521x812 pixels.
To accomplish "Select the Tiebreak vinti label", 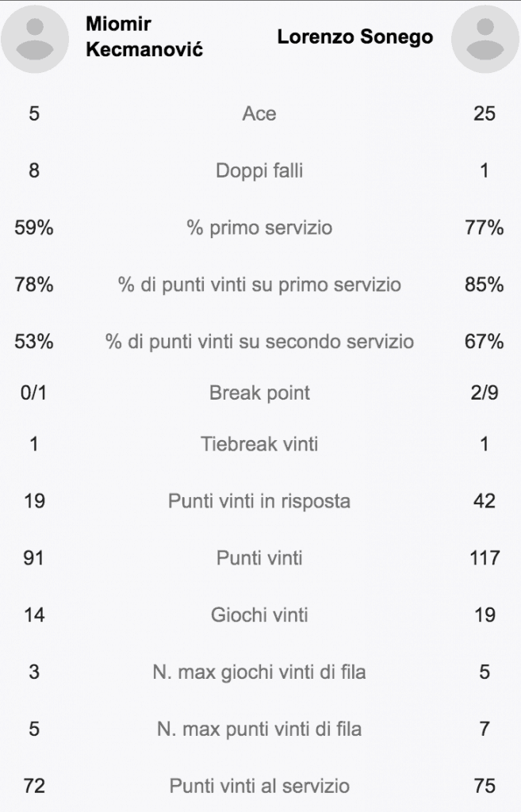I will [x=259, y=444].
